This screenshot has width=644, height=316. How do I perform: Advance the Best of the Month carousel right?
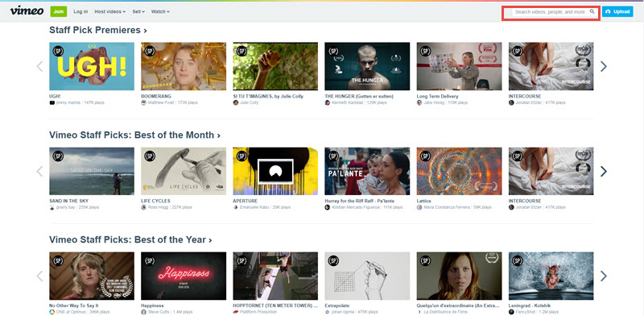603,171
